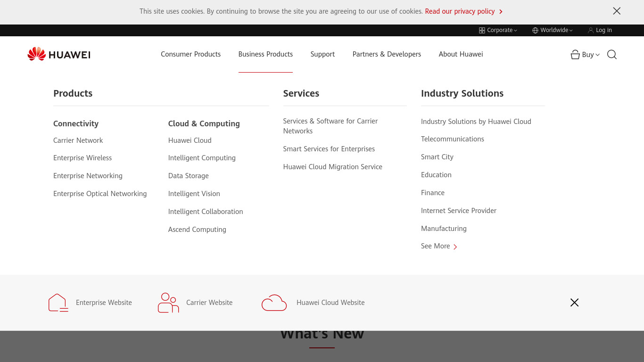Expand the Buy dropdown chevron
The image size is (644, 362).
(x=598, y=55)
